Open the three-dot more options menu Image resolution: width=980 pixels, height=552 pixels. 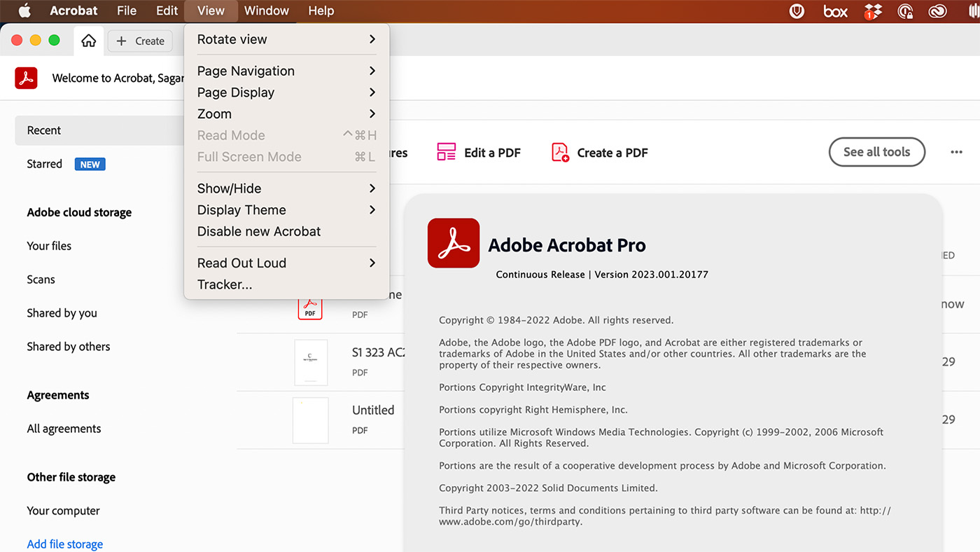tap(956, 152)
